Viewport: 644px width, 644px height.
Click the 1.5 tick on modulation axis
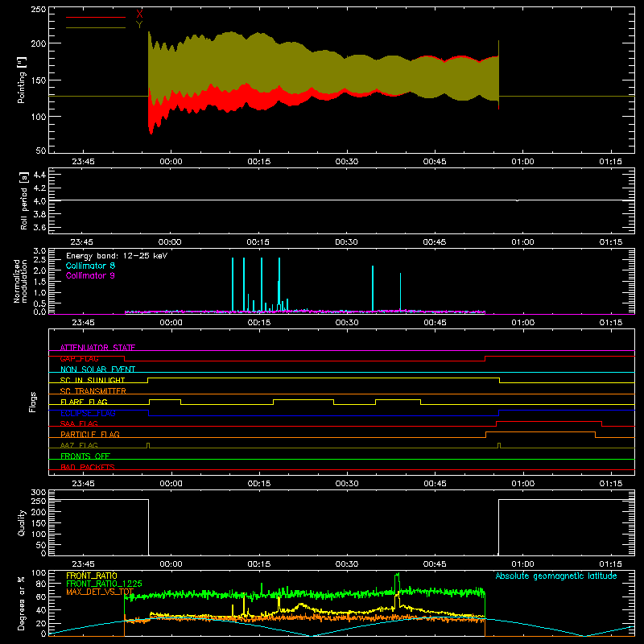click(39, 282)
